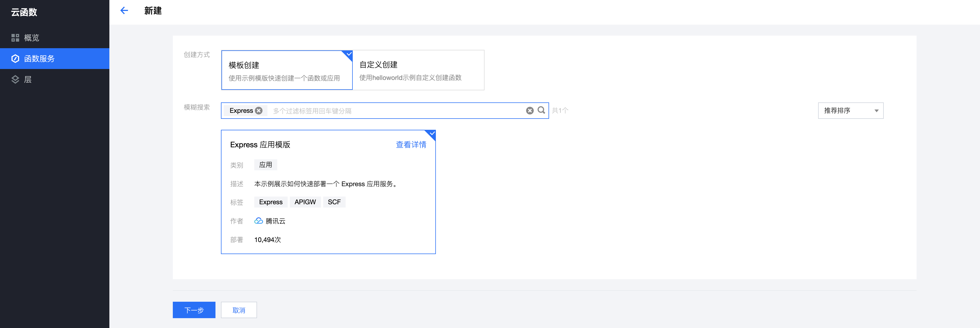Click the 取消 button

(x=238, y=310)
